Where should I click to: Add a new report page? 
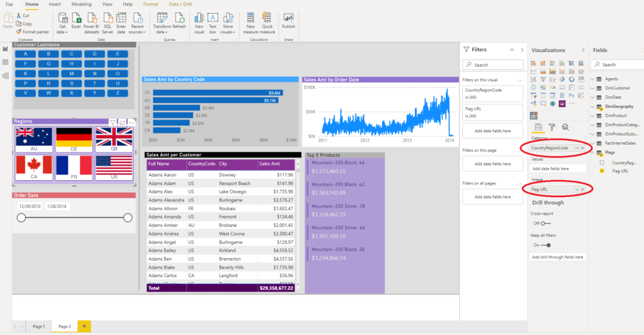[84, 326]
